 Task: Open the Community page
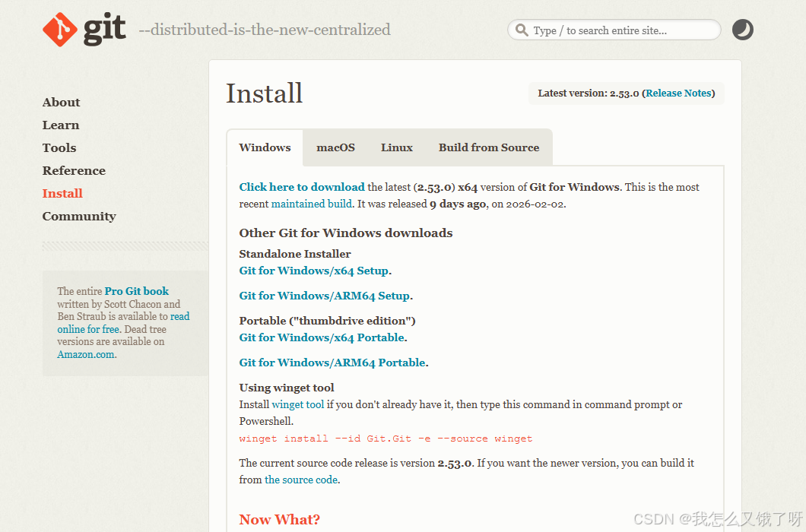[79, 217]
